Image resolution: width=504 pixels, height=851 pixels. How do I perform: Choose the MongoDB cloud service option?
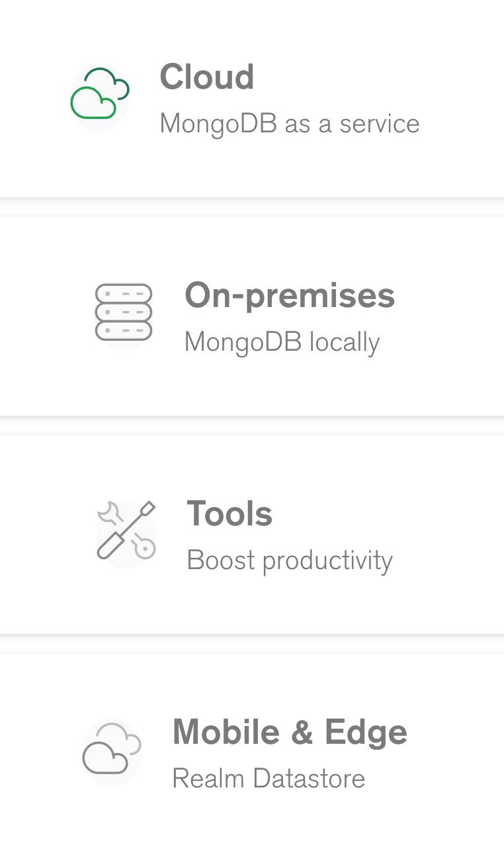[252, 99]
